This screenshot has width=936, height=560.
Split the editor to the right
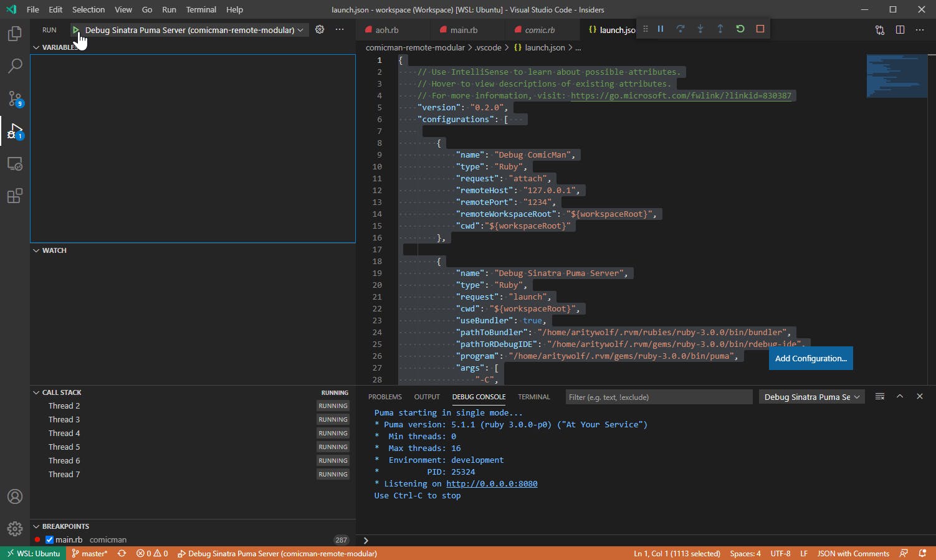click(x=900, y=30)
